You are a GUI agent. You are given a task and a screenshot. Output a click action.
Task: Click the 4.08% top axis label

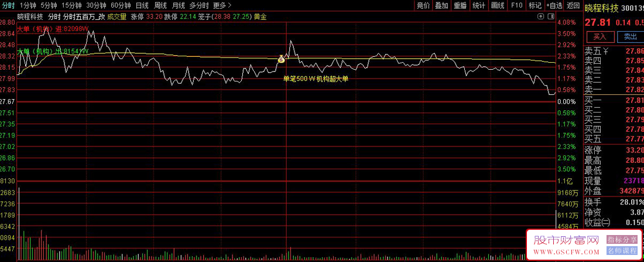pyautogui.click(x=567, y=22)
